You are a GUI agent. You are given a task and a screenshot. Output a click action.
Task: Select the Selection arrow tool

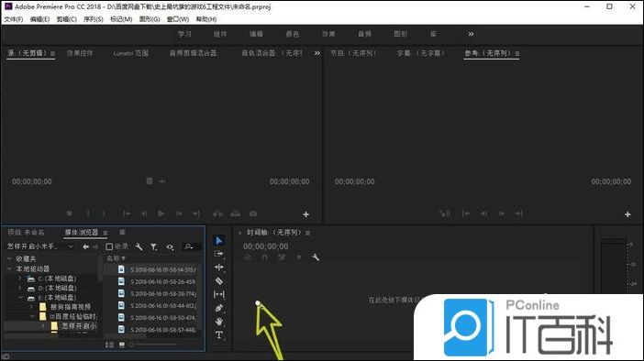[219, 240]
